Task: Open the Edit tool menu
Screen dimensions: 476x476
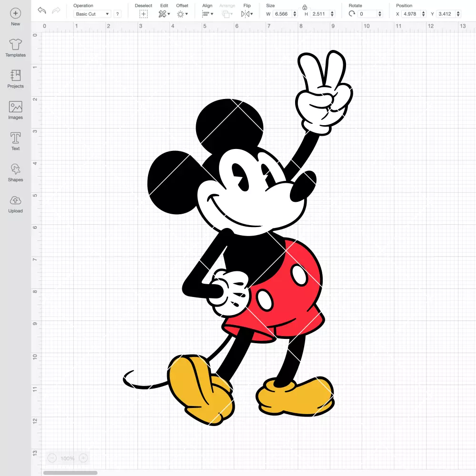Action: click(x=164, y=14)
